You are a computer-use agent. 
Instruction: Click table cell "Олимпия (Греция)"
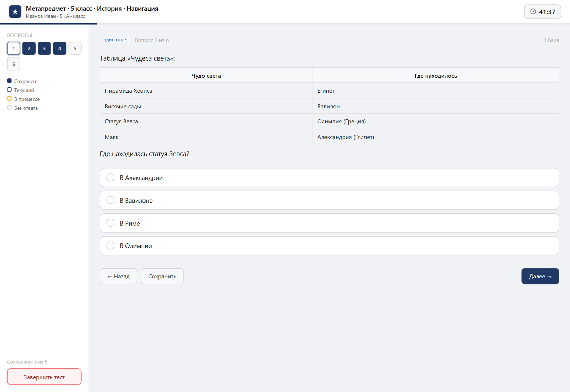click(436, 122)
